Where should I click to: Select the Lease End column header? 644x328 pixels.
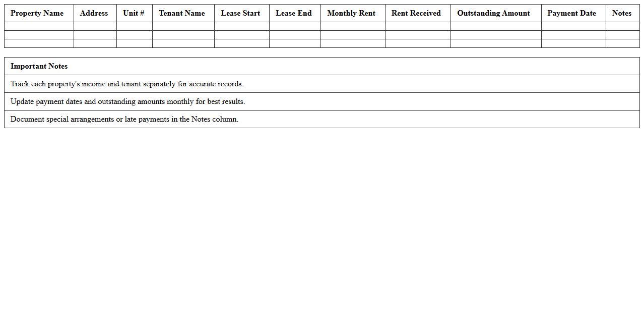click(294, 13)
